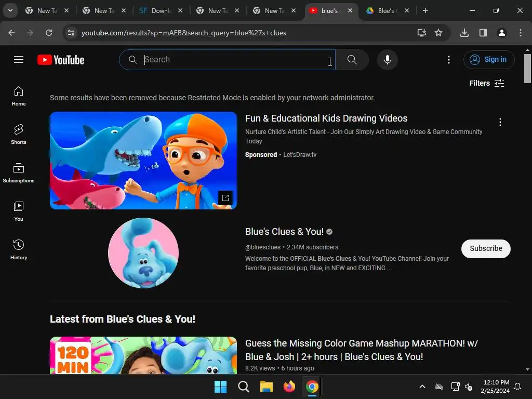Reload the page
Viewport: 532px width, 399px height.
tap(49, 33)
